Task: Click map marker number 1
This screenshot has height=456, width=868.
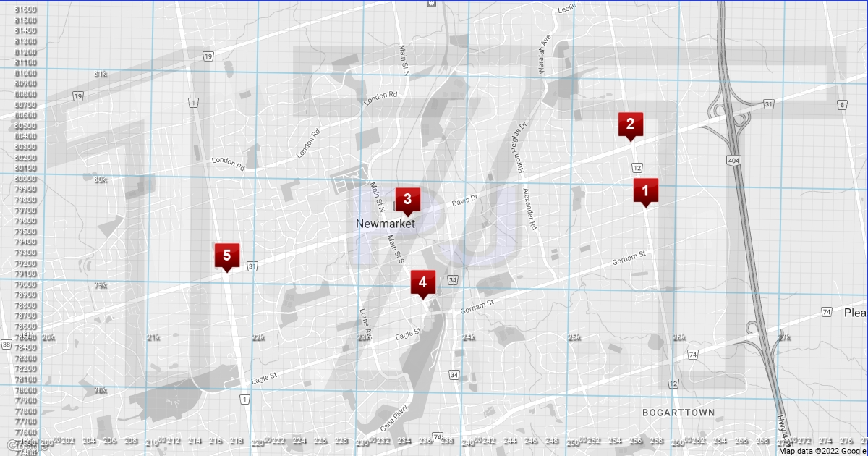Action: [645, 193]
